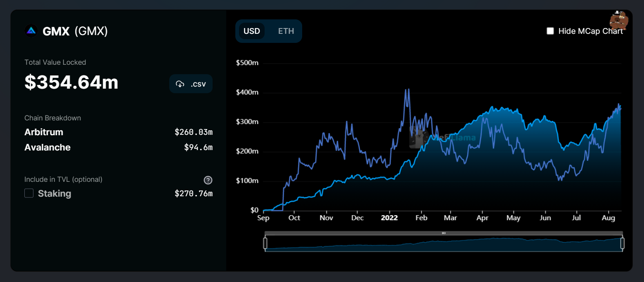
Task: Enable the Staking checkbox
Action: tap(29, 193)
